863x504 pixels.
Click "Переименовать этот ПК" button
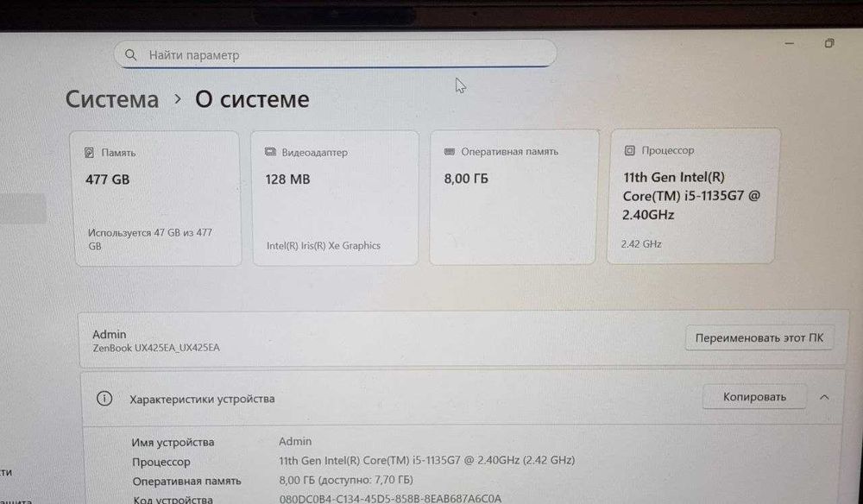point(759,337)
